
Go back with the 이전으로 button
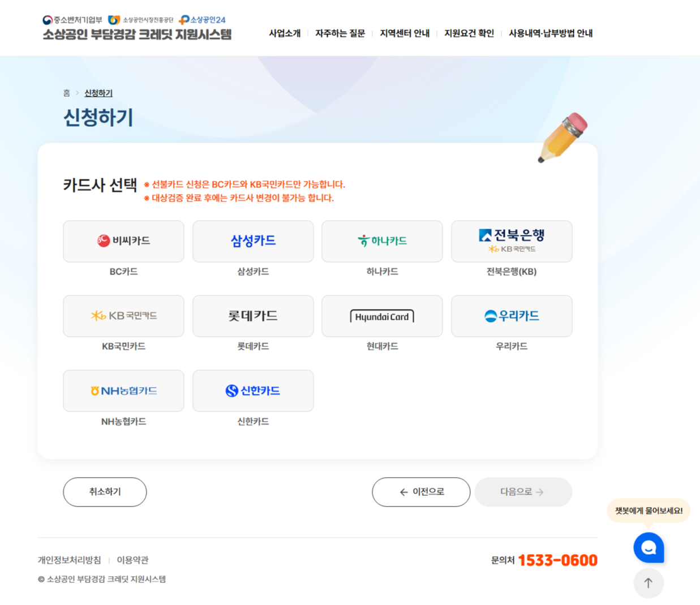[x=421, y=492]
